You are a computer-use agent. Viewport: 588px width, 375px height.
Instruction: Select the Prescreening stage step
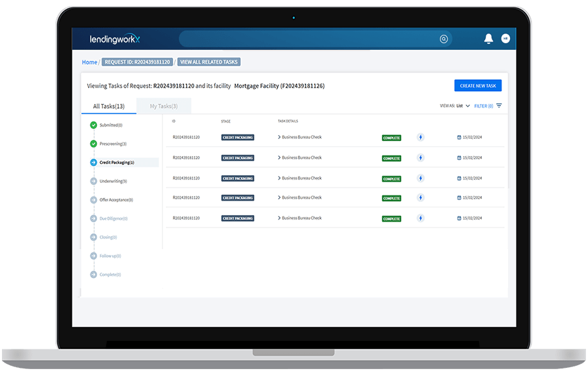tap(113, 144)
